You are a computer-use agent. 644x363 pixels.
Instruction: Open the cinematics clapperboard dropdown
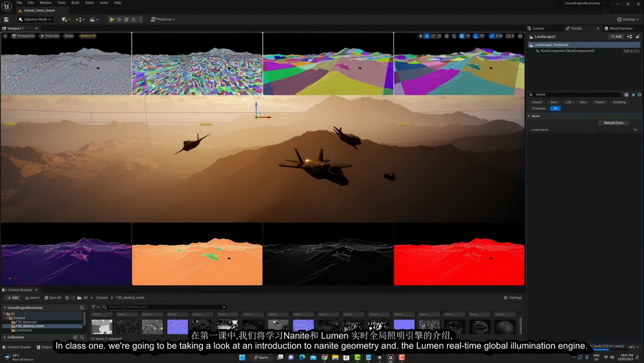pos(94,19)
